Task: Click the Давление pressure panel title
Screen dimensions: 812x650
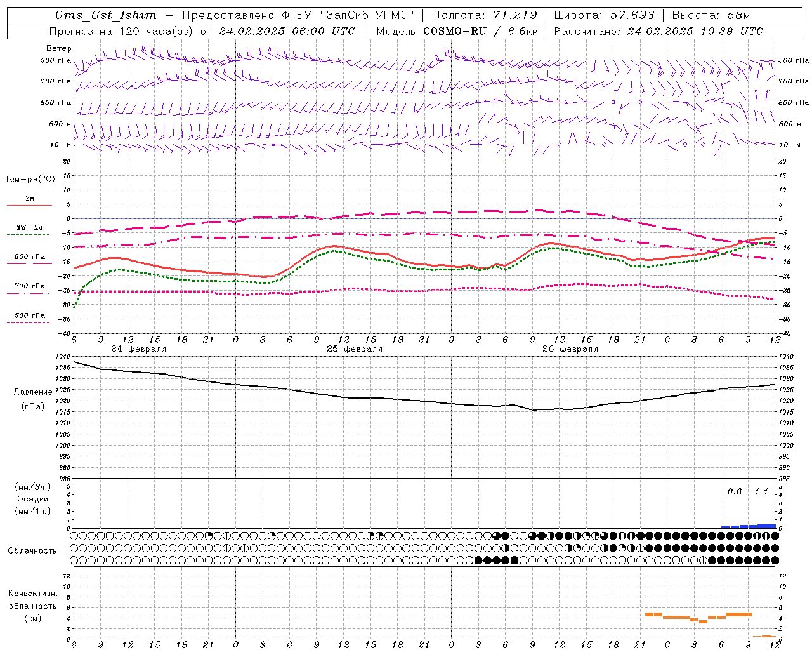Action: click(x=33, y=392)
